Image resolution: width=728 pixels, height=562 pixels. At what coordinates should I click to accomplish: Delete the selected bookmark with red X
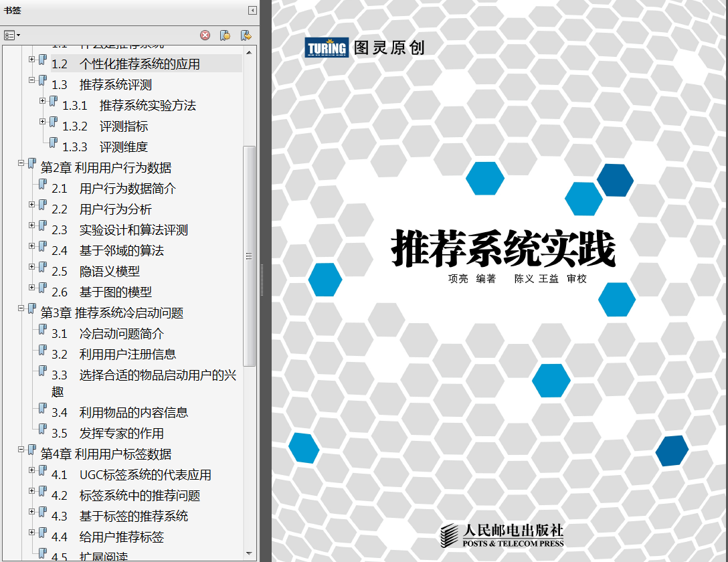[x=205, y=35]
